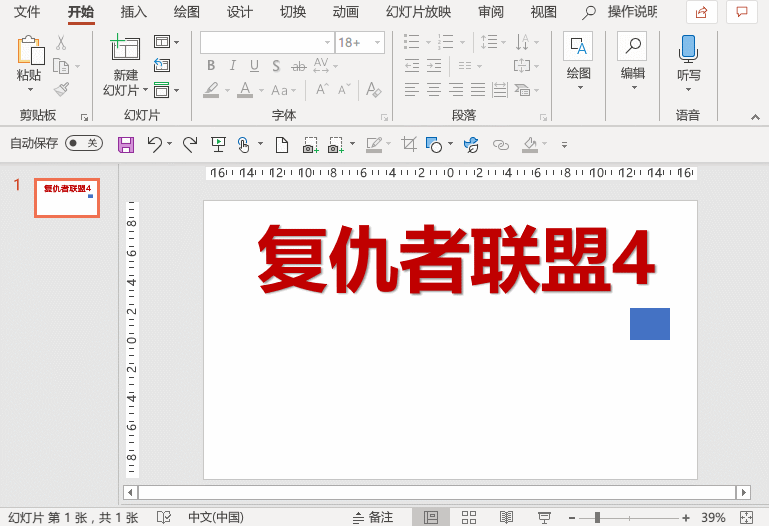Click the purple Save icon
Image resolution: width=769 pixels, height=526 pixels.
coord(126,145)
